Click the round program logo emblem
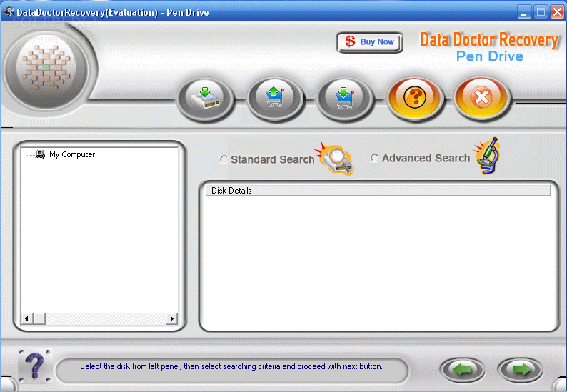This screenshot has height=392, width=567. (x=46, y=68)
